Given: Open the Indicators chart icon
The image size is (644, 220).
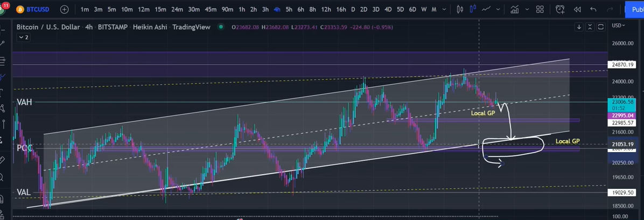Looking at the screenshot, I should pyautogui.click(x=515, y=9).
